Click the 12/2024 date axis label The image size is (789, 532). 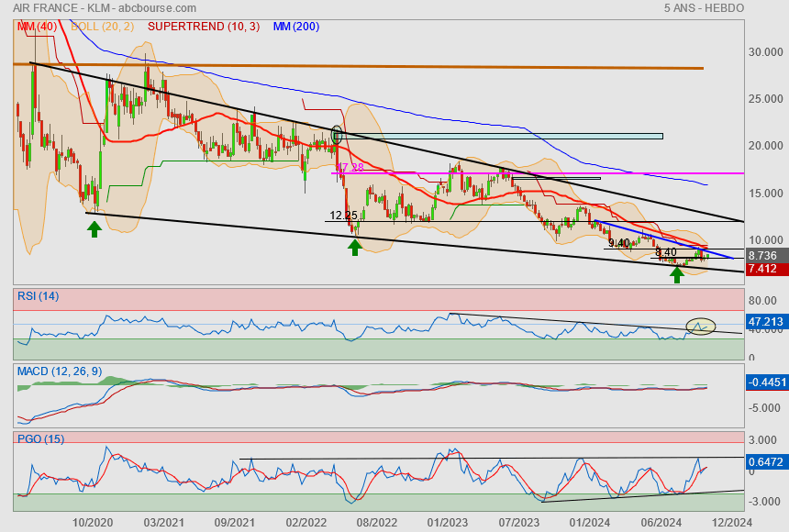[x=731, y=523]
